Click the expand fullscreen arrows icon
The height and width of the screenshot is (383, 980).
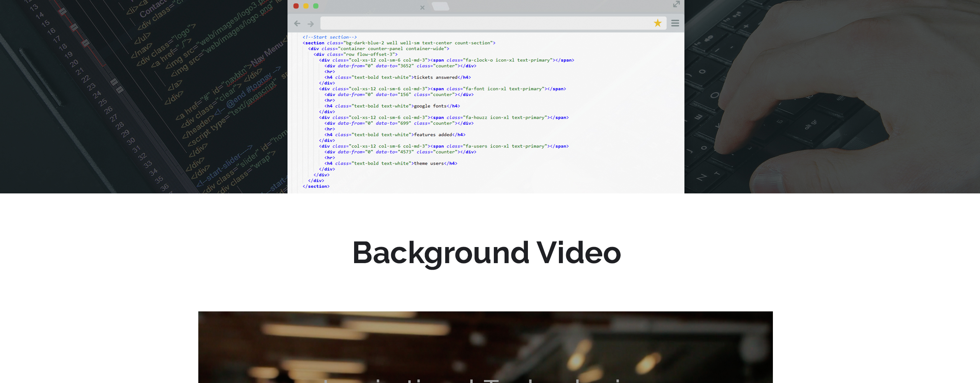[x=676, y=4]
